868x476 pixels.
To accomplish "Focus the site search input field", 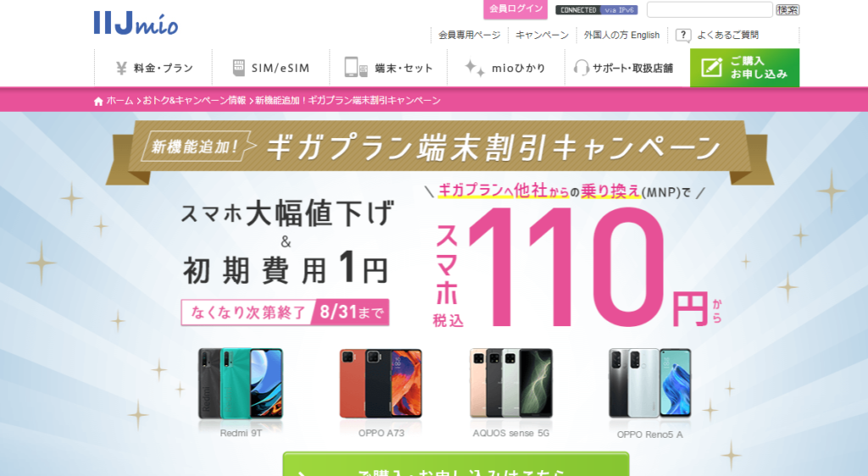I will [x=709, y=10].
